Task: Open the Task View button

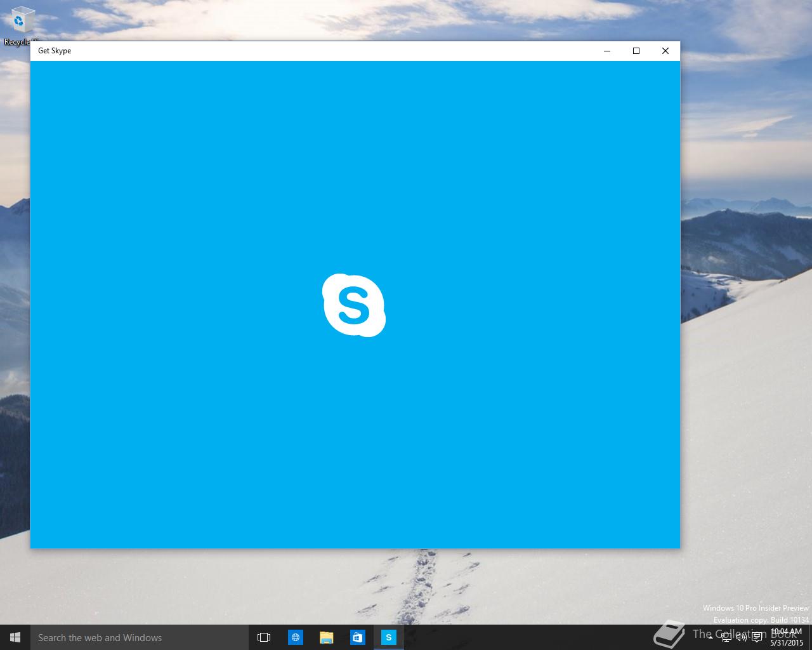Action: 264,637
